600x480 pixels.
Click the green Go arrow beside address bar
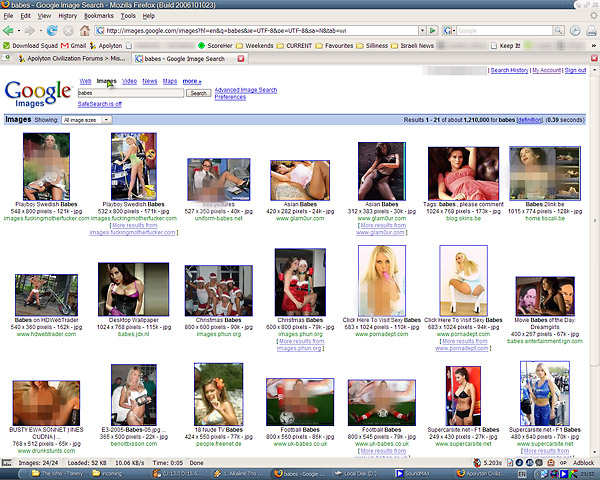[431, 31]
